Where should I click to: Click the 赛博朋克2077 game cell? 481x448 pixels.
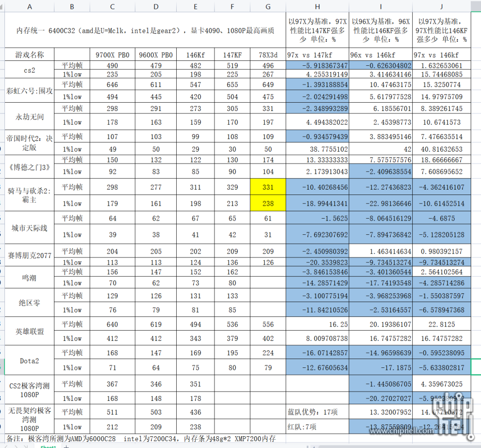click(29, 255)
